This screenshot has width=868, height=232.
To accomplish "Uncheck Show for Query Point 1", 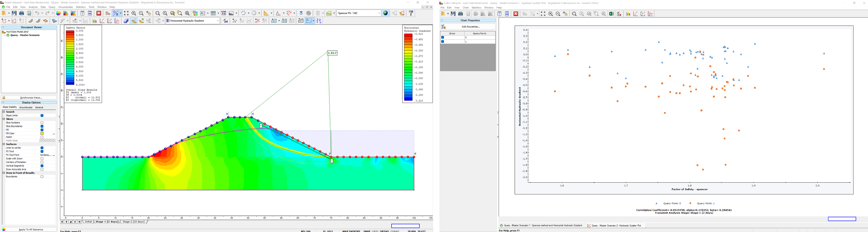I will point(443,42).
